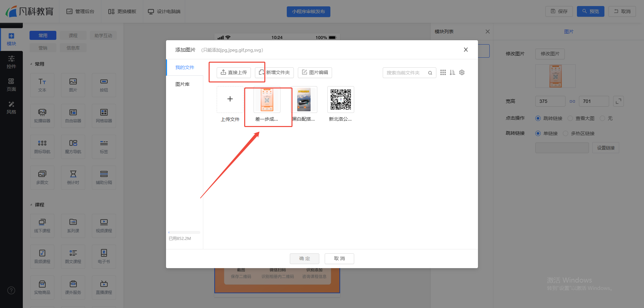Switch to grid view icon in dialog toolbar
Viewport: 644px width, 308px height.
(x=443, y=72)
